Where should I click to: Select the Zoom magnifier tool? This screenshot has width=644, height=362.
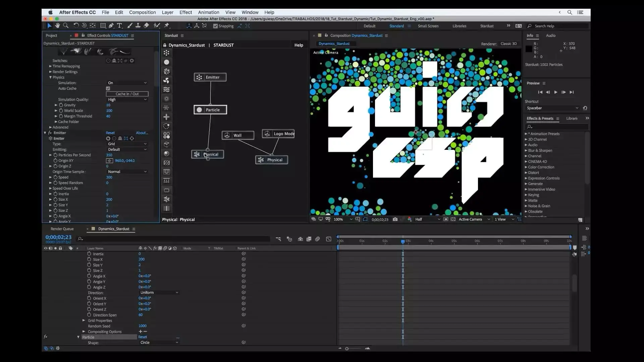pos(66,25)
